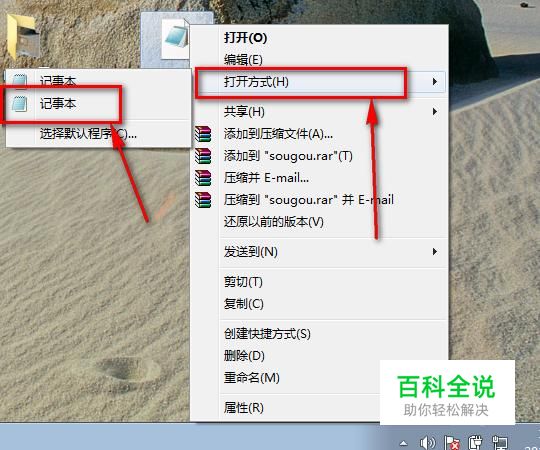
Task: Click the volume speaker icon in the system tray
Action: (x=427, y=442)
